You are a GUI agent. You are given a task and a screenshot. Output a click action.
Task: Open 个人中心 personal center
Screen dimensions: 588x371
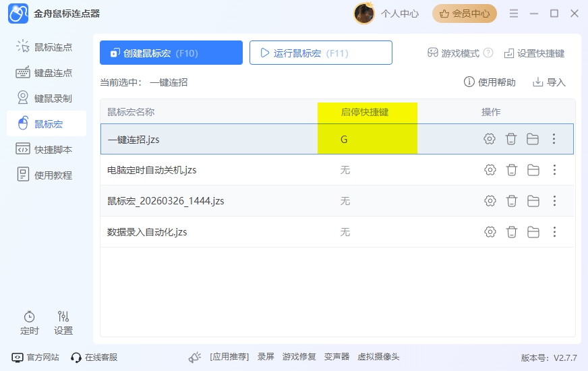tap(400, 14)
